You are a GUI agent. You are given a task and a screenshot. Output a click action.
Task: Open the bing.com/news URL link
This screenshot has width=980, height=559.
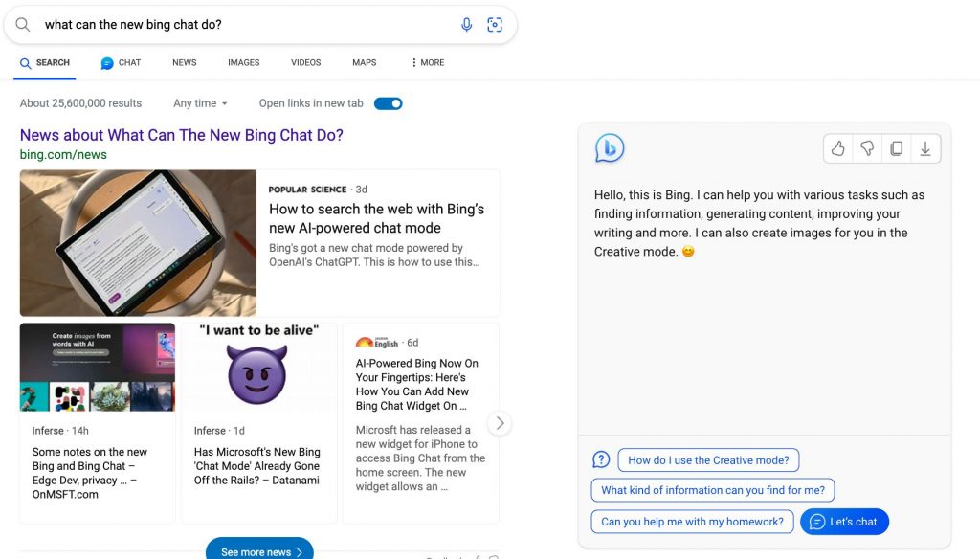[63, 154]
